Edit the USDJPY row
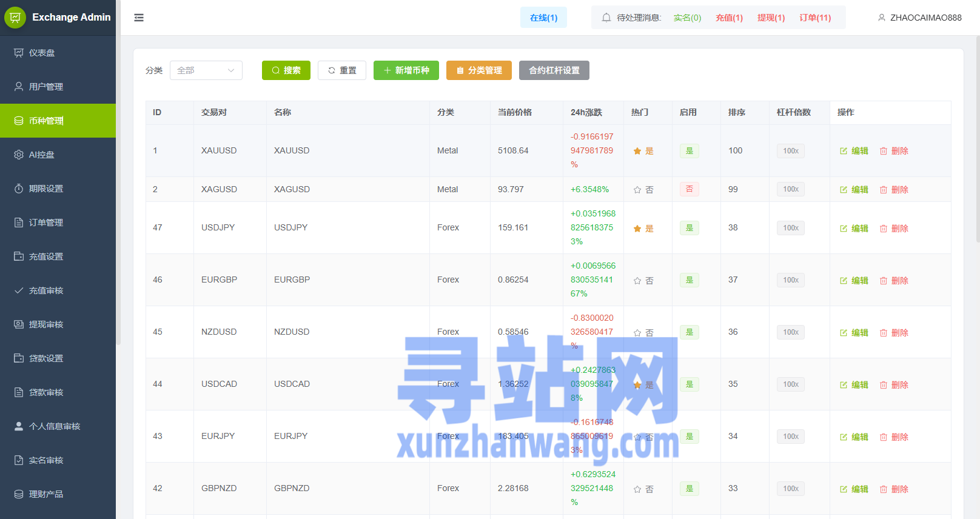The image size is (980, 519). click(x=854, y=229)
